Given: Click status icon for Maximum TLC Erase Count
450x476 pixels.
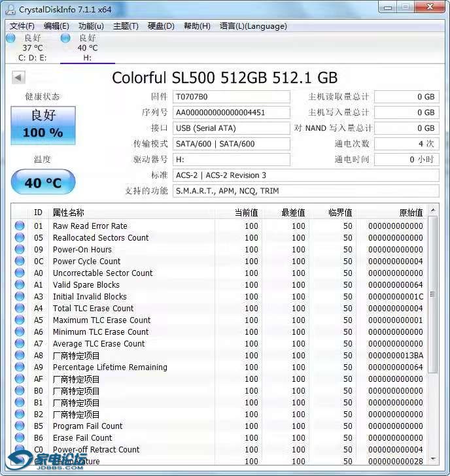Looking at the screenshot, I should click(x=20, y=320).
